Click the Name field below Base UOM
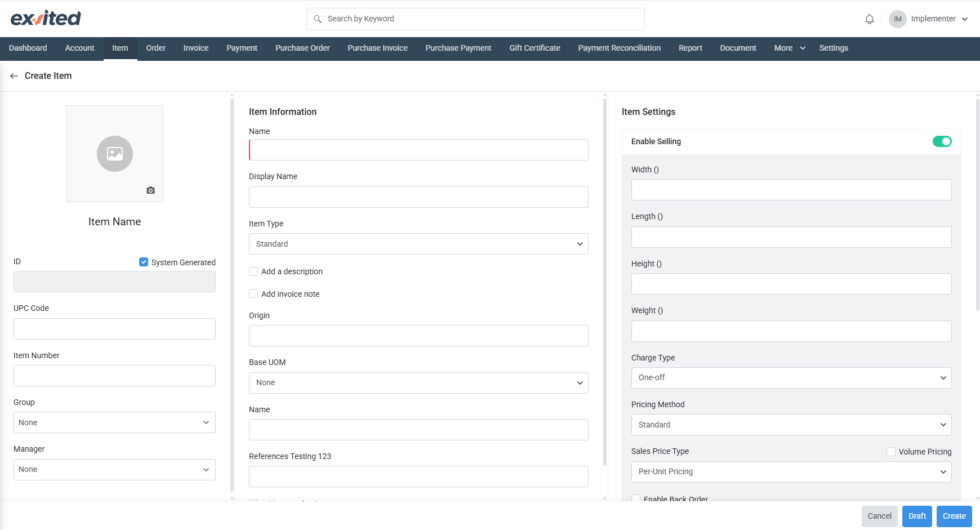The image size is (980, 530). (x=418, y=430)
